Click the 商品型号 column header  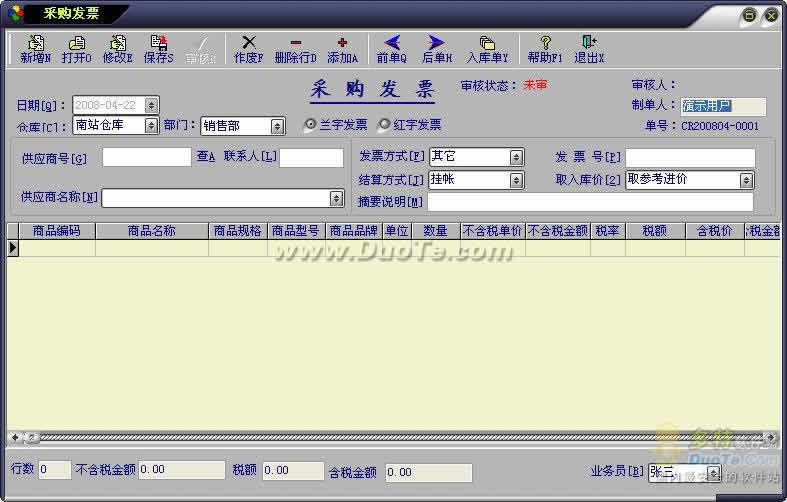point(296,231)
